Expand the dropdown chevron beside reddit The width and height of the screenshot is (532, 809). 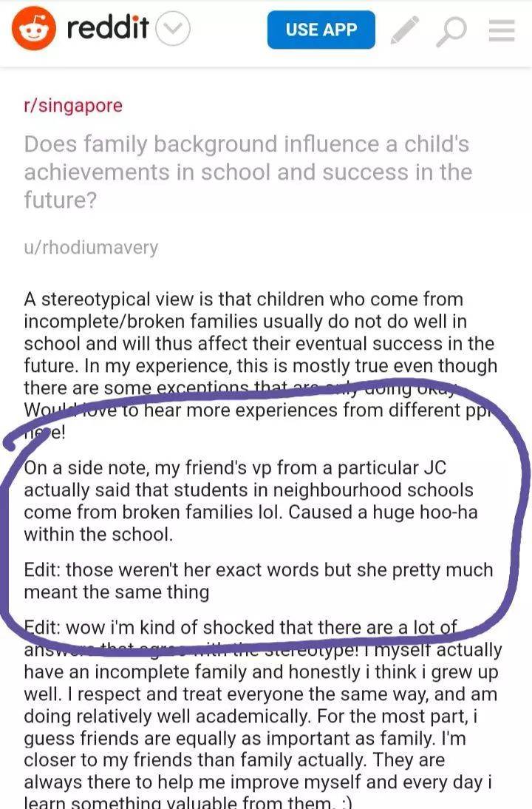tap(175, 30)
